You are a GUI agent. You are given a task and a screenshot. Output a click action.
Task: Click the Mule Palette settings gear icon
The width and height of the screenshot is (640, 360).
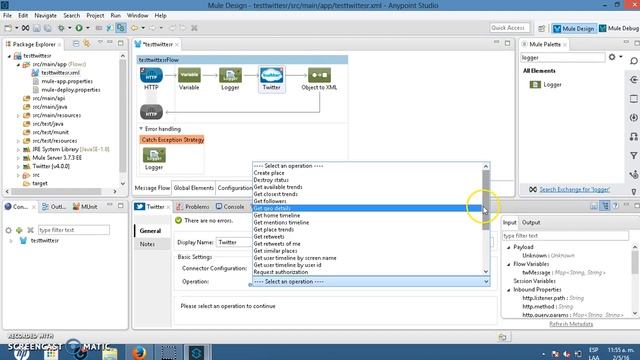click(x=612, y=58)
